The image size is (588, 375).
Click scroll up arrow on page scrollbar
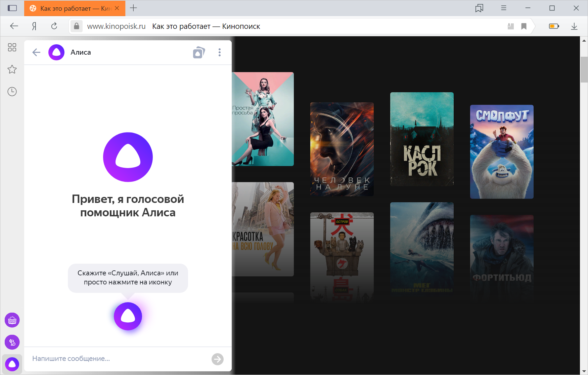point(584,41)
